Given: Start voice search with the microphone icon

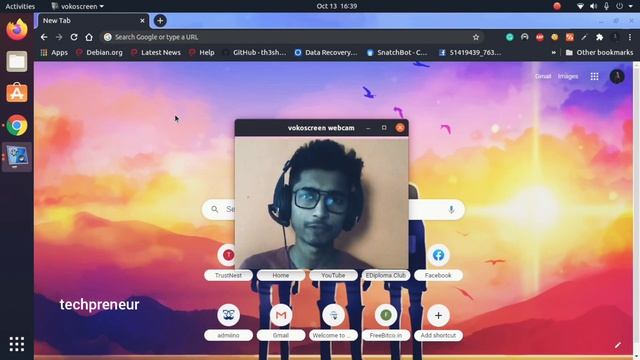Looking at the screenshot, I should 451,209.
